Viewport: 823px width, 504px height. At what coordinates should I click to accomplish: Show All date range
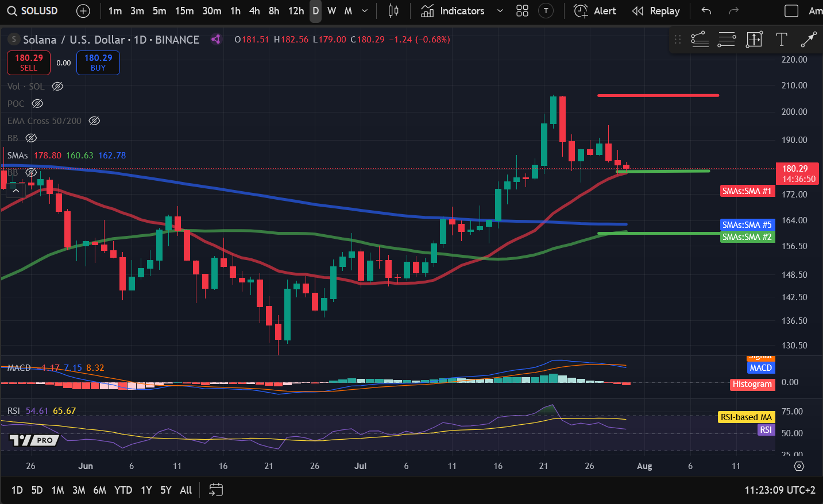coord(186,490)
